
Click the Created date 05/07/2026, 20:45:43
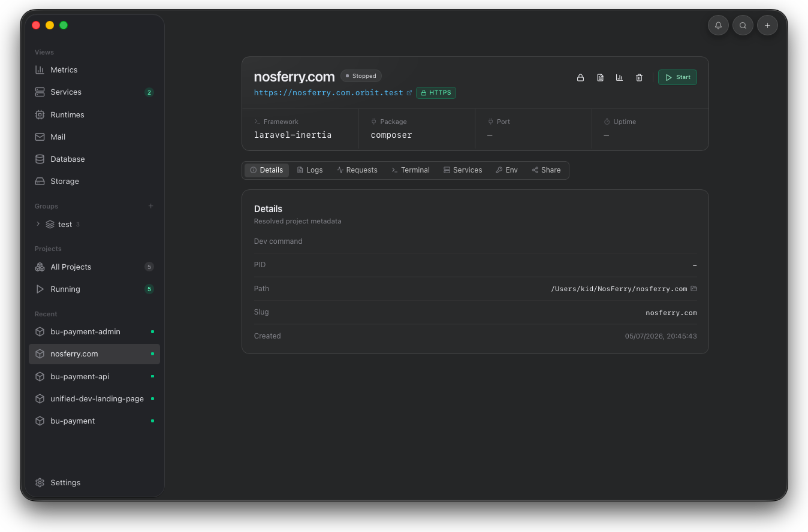pos(661,336)
